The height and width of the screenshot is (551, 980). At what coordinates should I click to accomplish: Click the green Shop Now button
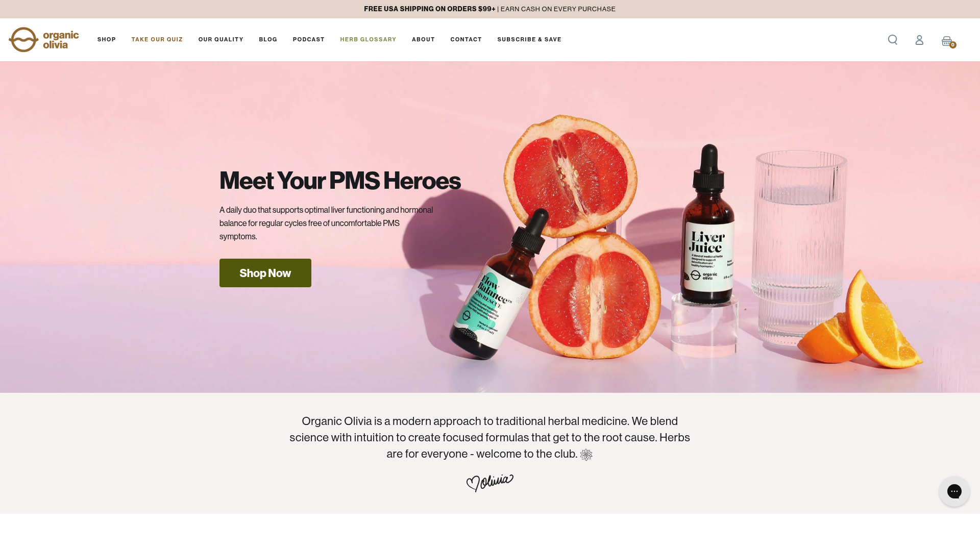pyautogui.click(x=265, y=273)
